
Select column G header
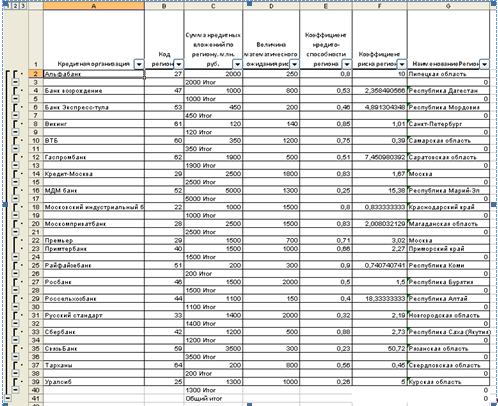click(x=448, y=6)
